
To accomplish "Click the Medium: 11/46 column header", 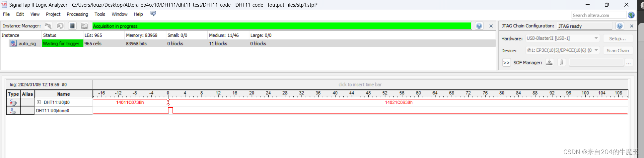I will point(228,35).
